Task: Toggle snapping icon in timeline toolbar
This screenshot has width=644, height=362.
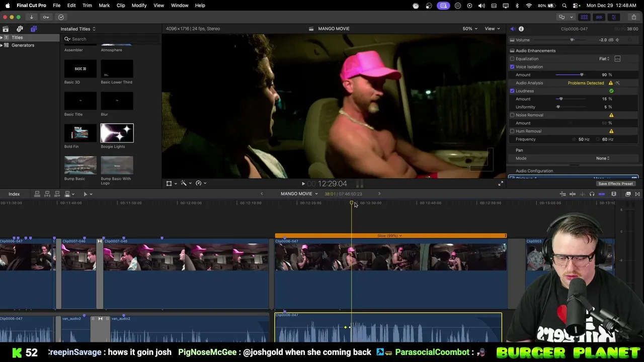Action: point(602,194)
